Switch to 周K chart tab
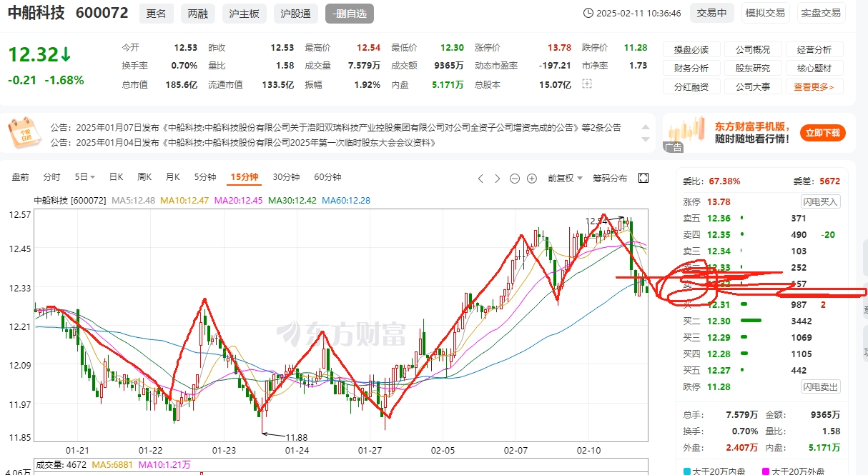The image size is (868, 475). 144,177
